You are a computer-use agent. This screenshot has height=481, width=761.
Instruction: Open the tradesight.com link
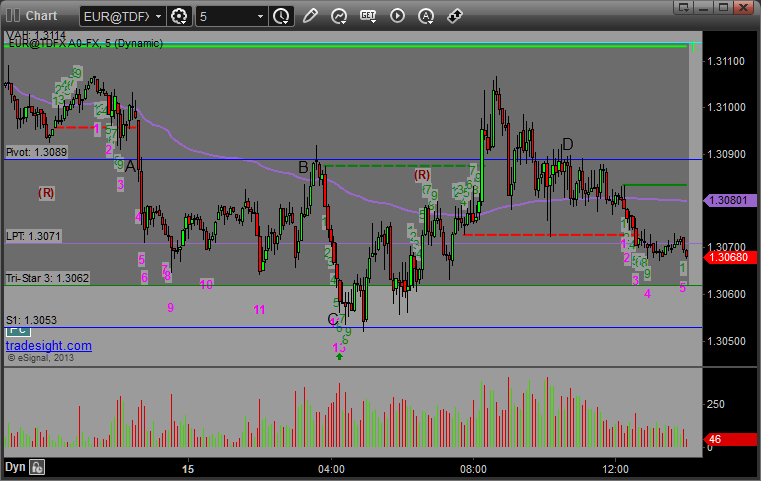pos(49,346)
